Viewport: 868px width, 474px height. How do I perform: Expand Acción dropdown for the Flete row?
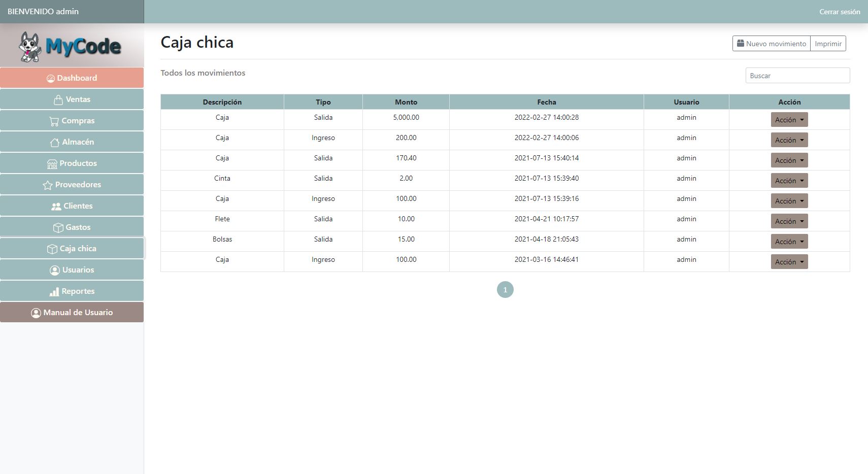pos(789,221)
